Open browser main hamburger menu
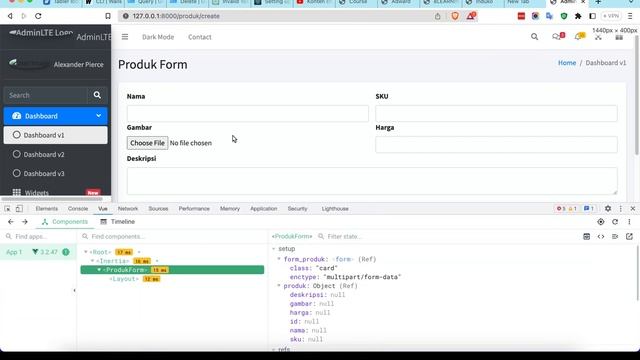The width and height of the screenshot is (640, 360). (x=630, y=16)
